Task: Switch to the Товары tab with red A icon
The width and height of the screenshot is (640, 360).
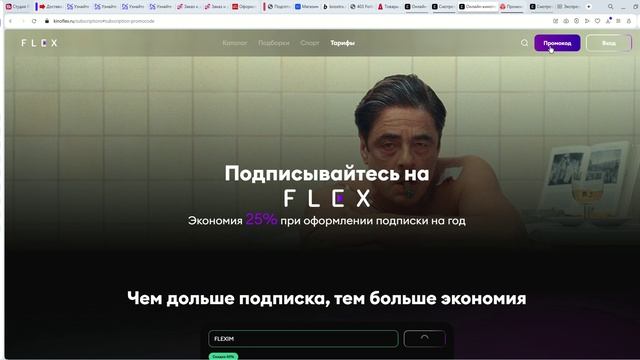Action: (389, 7)
